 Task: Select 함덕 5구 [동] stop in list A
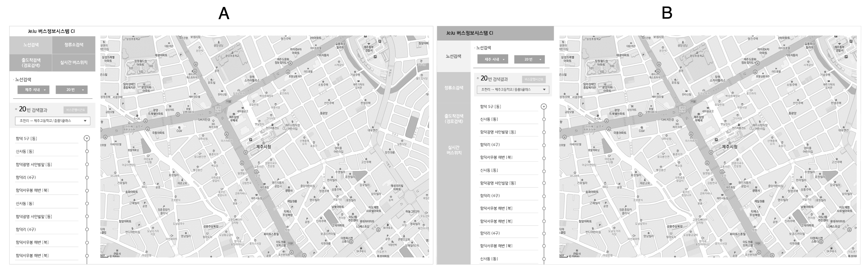pos(27,139)
